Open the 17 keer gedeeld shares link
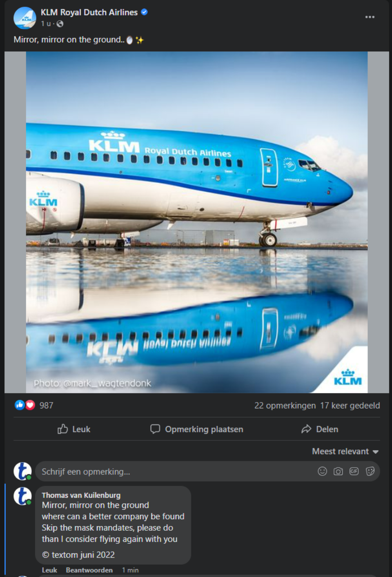 [x=350, y=406]
